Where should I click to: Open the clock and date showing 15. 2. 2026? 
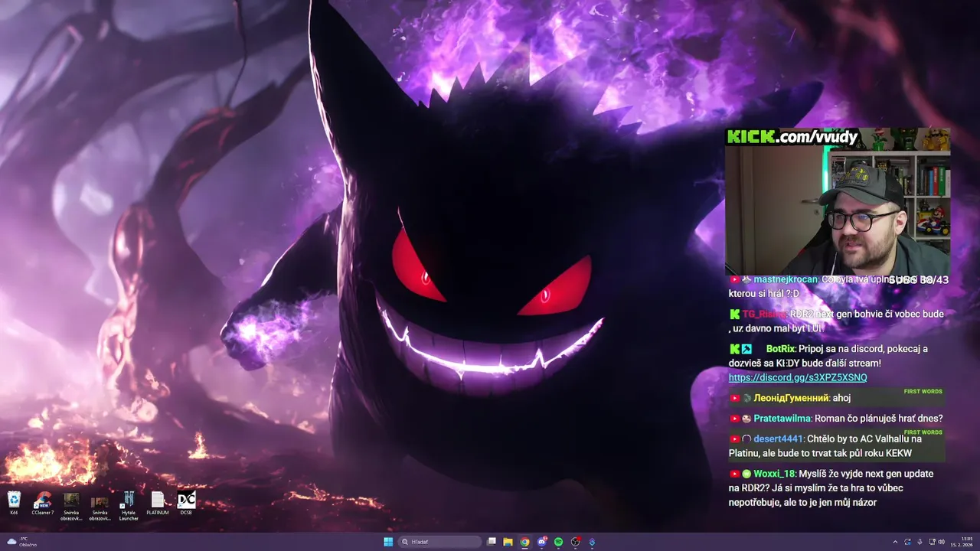tap(962, 542)
